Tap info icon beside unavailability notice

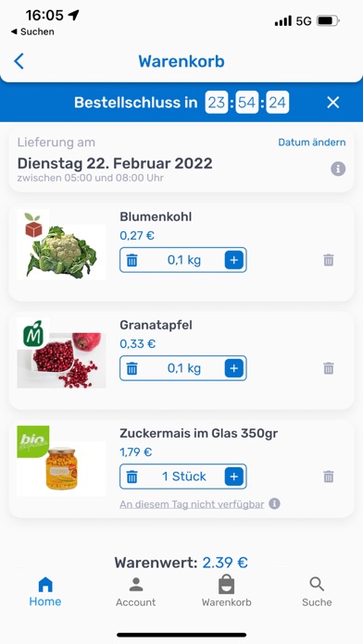pos(275,503)
